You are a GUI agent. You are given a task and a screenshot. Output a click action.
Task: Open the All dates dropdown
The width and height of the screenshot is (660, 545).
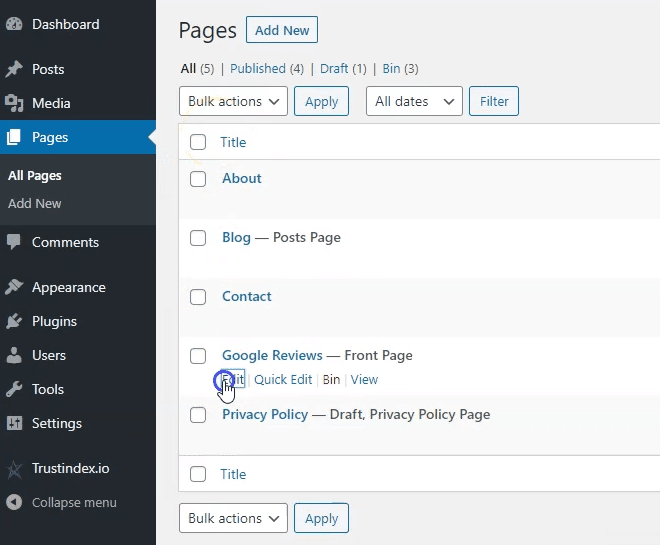[x=414, y=101]
